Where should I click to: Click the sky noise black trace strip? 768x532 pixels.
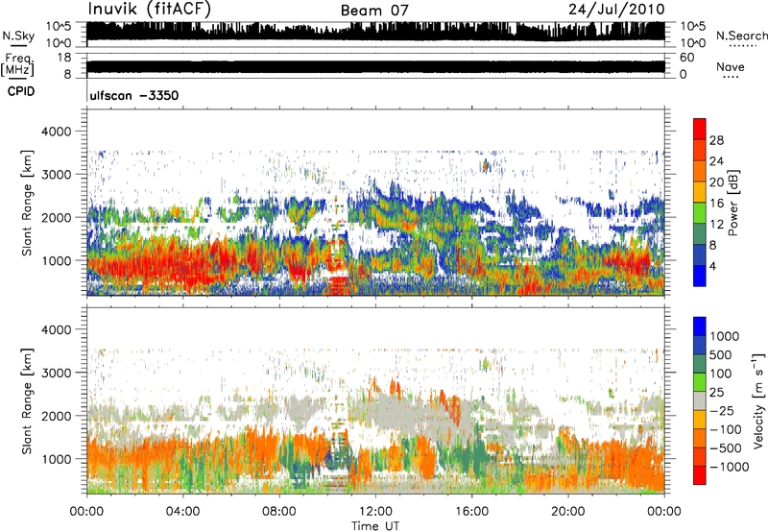pyautogui.click(x=375, y=32)
